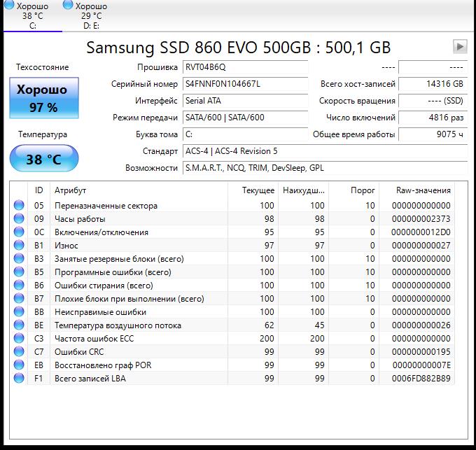Click the status icon for B5 Программные ошибки

point(19,272)
